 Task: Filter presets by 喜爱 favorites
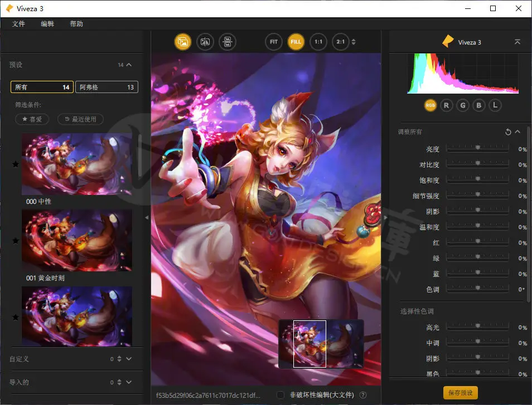tap(32, 119)
